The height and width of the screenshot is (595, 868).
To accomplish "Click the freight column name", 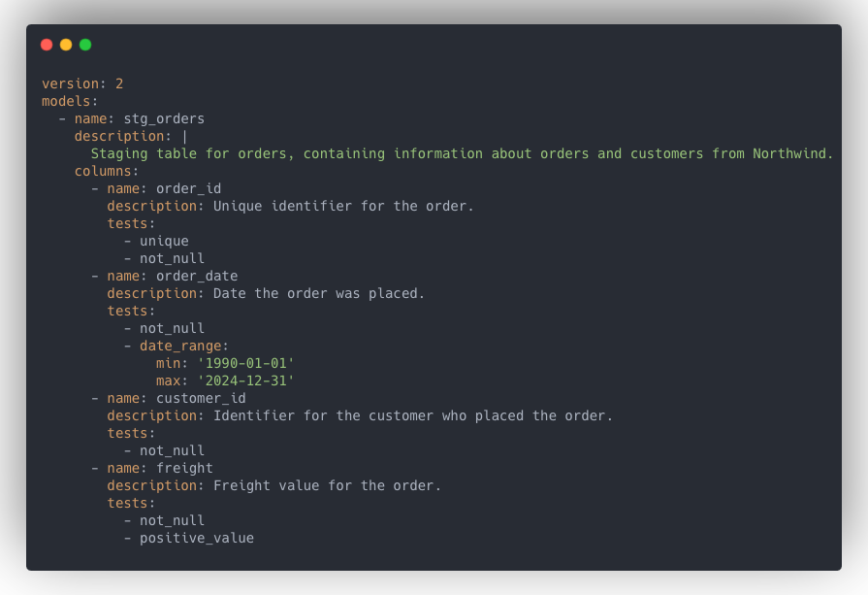I will [x=184, y=468].
